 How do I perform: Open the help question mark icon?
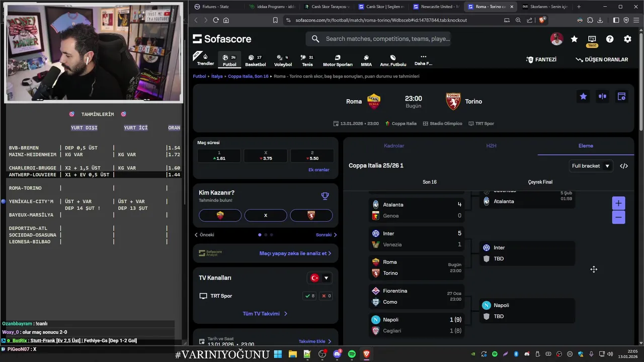(610, 39)
